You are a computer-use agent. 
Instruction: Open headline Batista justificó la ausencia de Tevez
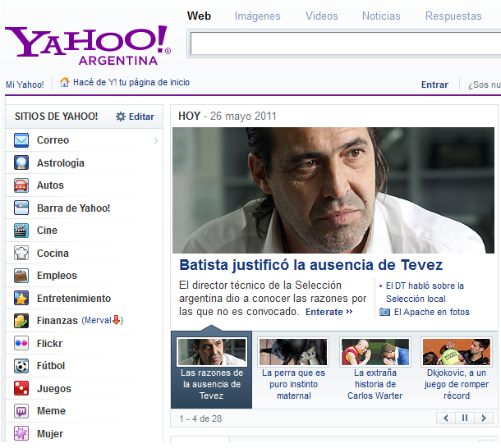(x=311, y=265)
